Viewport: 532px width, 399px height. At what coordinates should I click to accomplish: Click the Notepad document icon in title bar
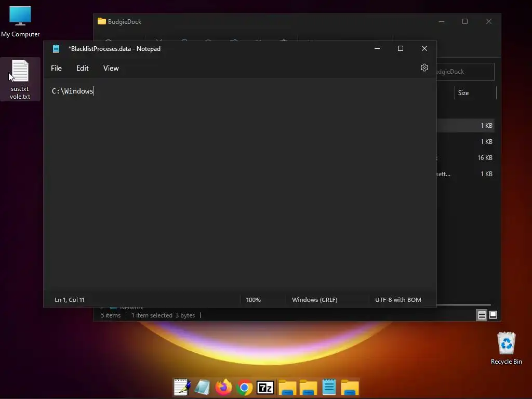click(56, 49)
